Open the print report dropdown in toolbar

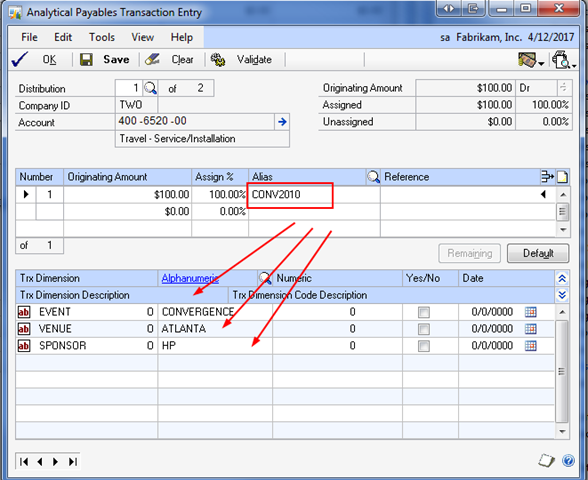coord(564,60)
